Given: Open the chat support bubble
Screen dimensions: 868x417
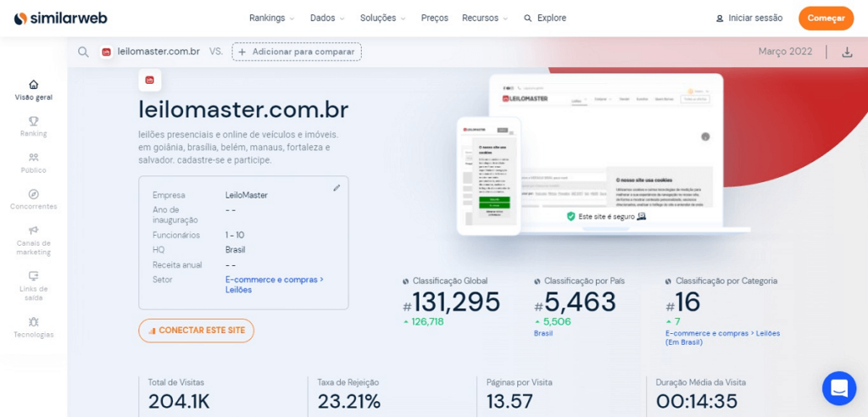Looking at the screenshot, I should coord(838,388).
